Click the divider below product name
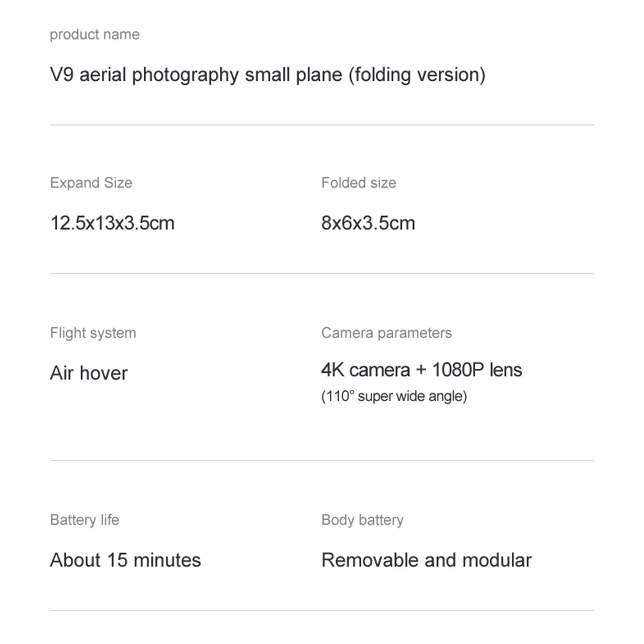Viewport: 644px width, 644px height. point(322,125)
